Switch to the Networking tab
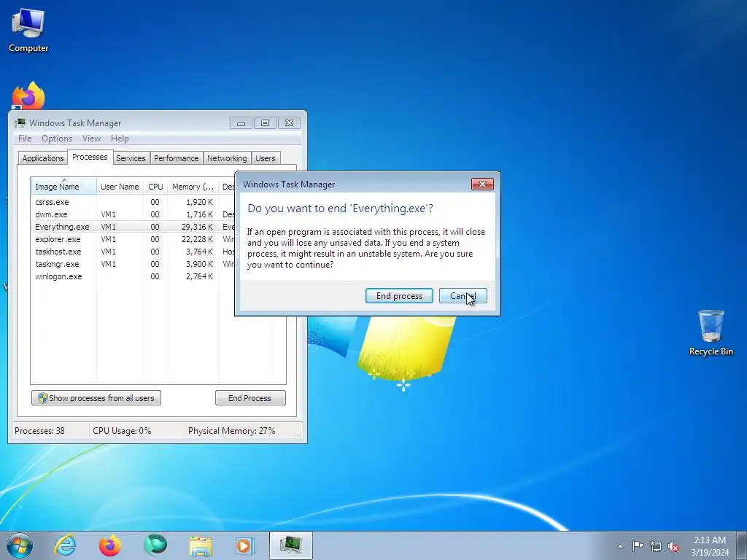Image resolution: width=747 pixels, height=560 pixels. tap(227, 158)
